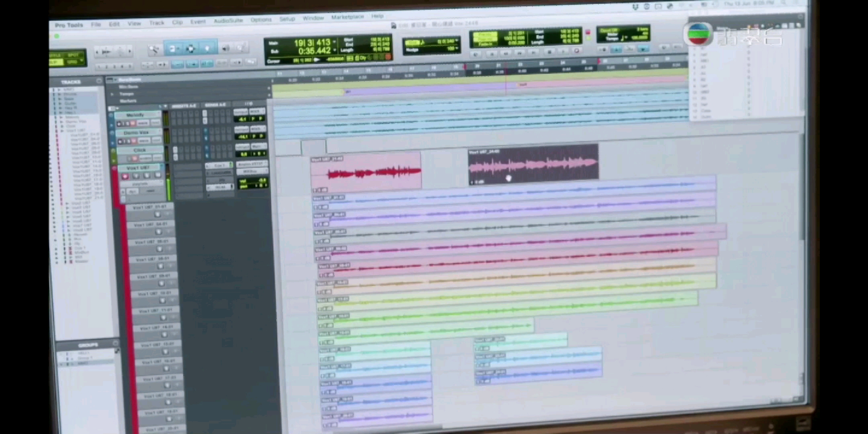
Task: Click the record button in the transport
Action: point(577,51)
